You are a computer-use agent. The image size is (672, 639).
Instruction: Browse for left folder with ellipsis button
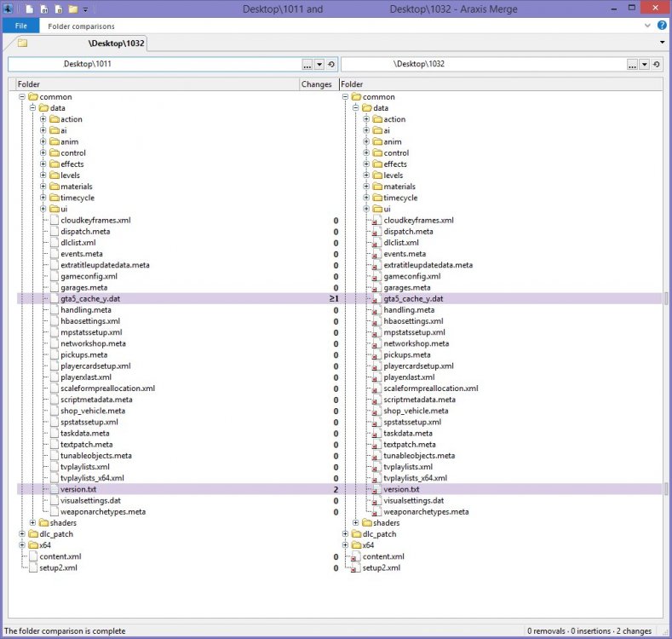tap(307, 65)
